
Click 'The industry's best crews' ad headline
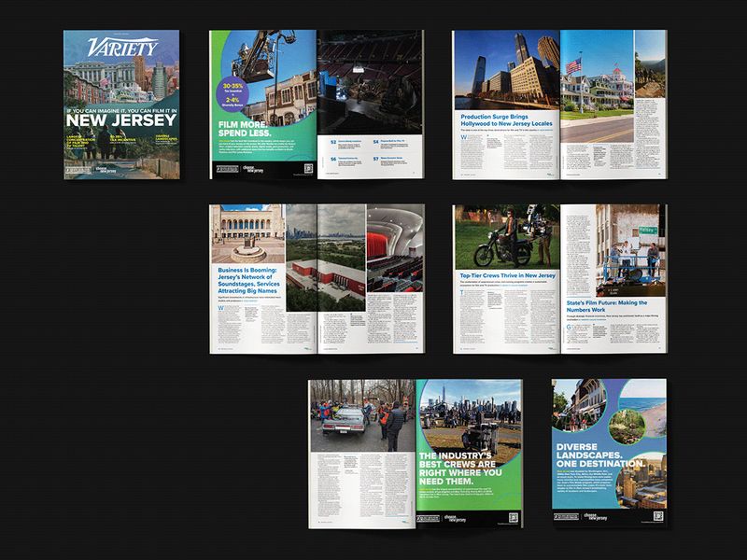pyautogui.click(x=460, y=469)
